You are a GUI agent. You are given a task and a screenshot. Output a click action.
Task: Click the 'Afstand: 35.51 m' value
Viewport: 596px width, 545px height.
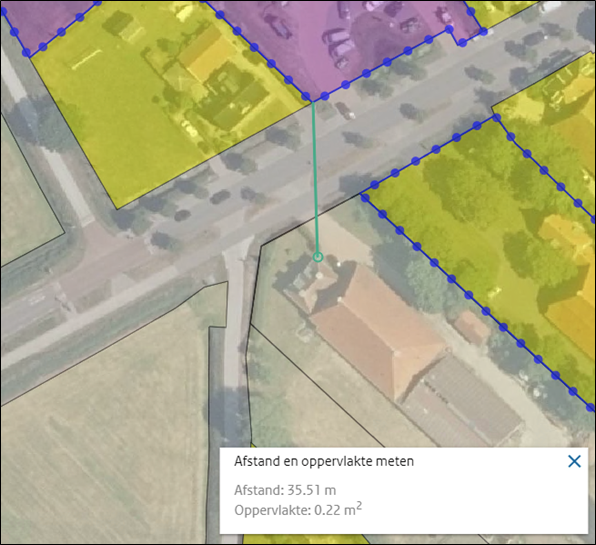click(285, 490)
